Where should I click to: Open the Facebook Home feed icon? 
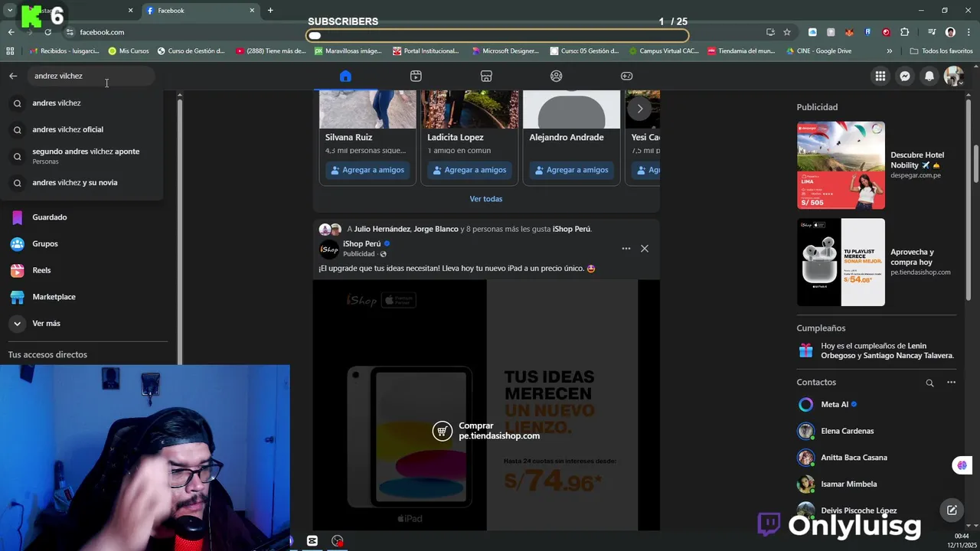click(345, 76)
